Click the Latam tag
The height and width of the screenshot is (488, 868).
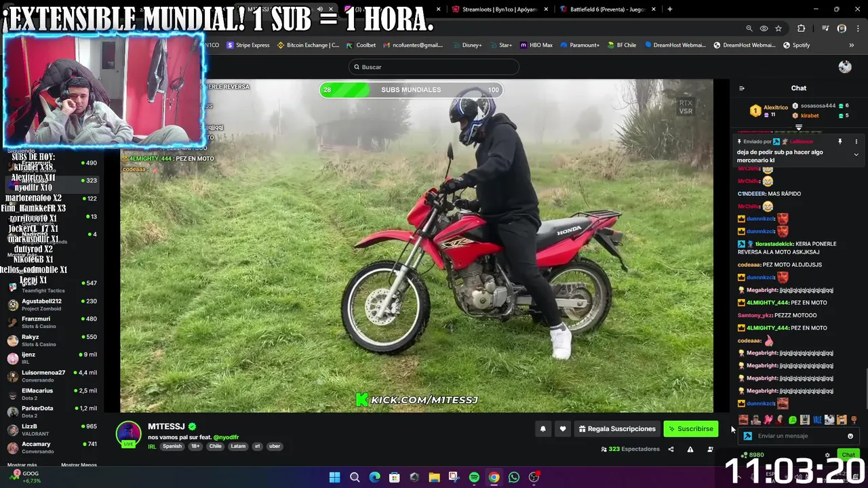click(237, 446)
